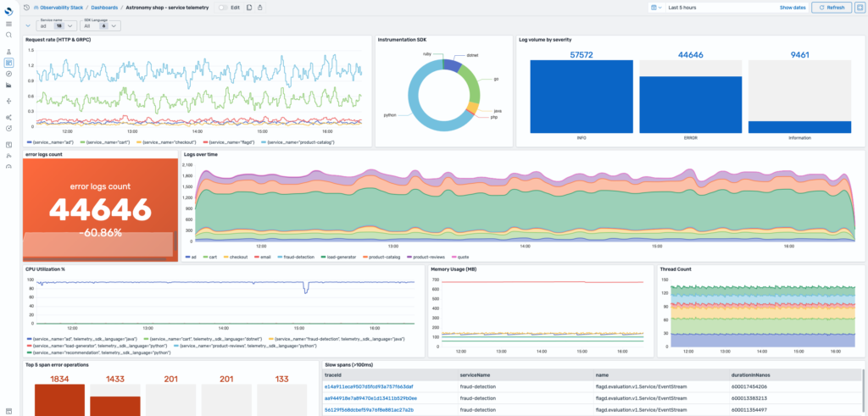868x416 pixels.
Task: Open the compass Discover icon in sidebar
Action: 8,74
